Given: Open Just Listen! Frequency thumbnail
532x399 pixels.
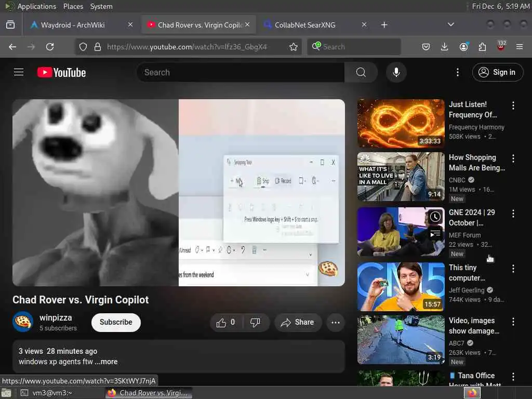Looking at the screenshot, I should tap(401, 124).
